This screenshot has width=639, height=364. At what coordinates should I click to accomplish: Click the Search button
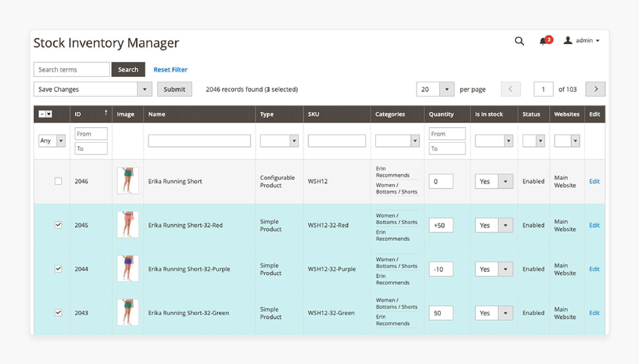[x=128, y=69]
